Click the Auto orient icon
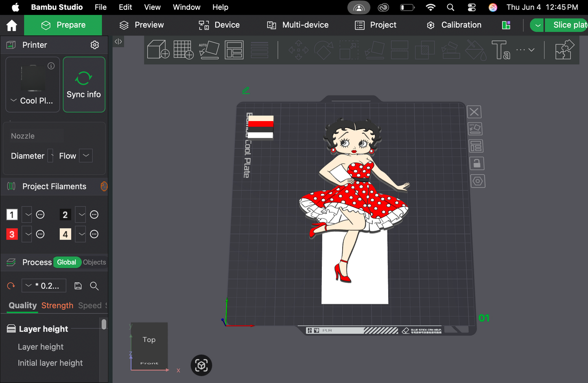This screenshot has width=588, height=383. point(209,50)
